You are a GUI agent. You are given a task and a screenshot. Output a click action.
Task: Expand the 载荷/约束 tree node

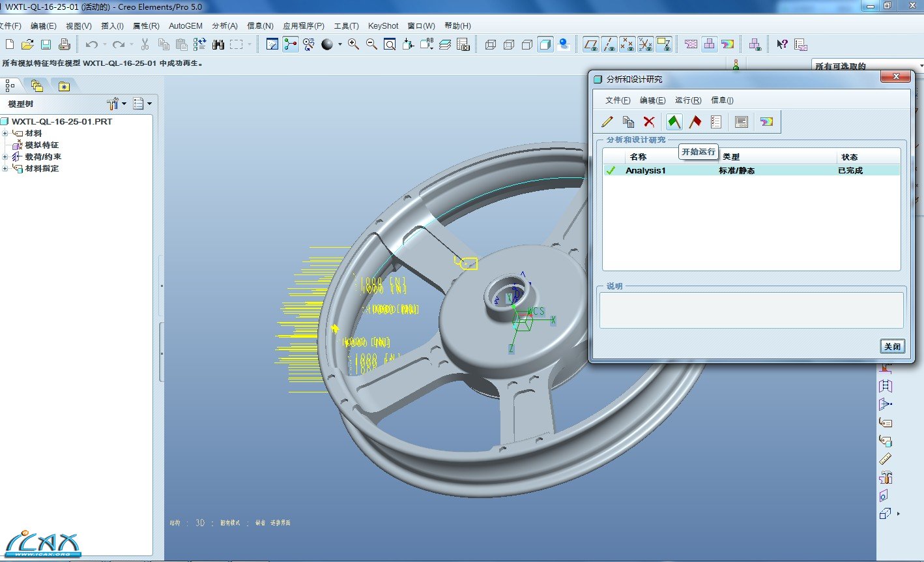click(x=5, y=157)
